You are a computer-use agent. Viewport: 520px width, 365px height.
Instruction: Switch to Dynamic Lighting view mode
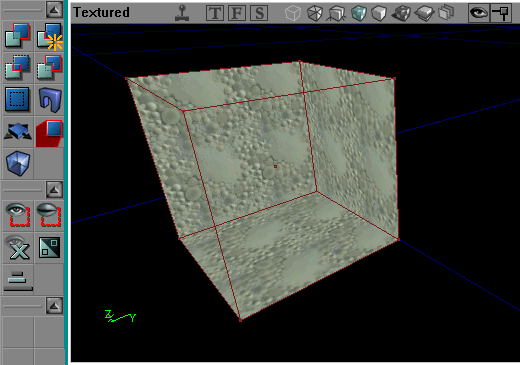401,13
